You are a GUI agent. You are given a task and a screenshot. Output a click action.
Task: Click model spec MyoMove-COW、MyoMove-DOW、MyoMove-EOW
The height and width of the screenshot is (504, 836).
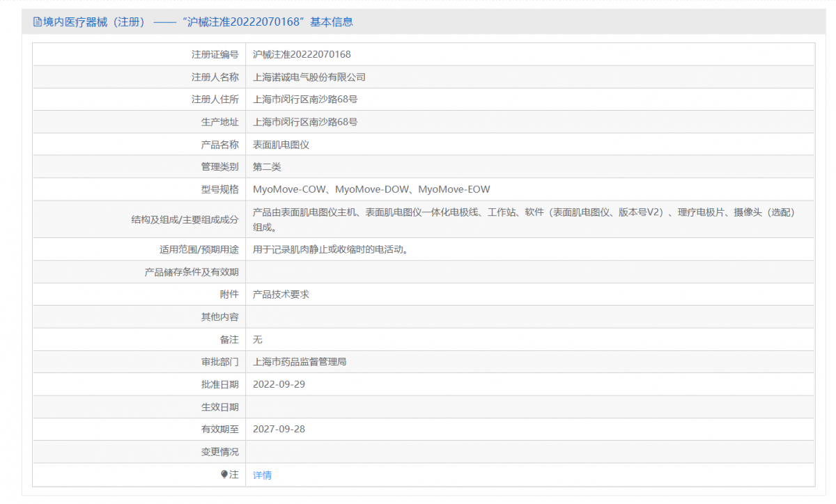pyautogui.click(x=371, y=189)
